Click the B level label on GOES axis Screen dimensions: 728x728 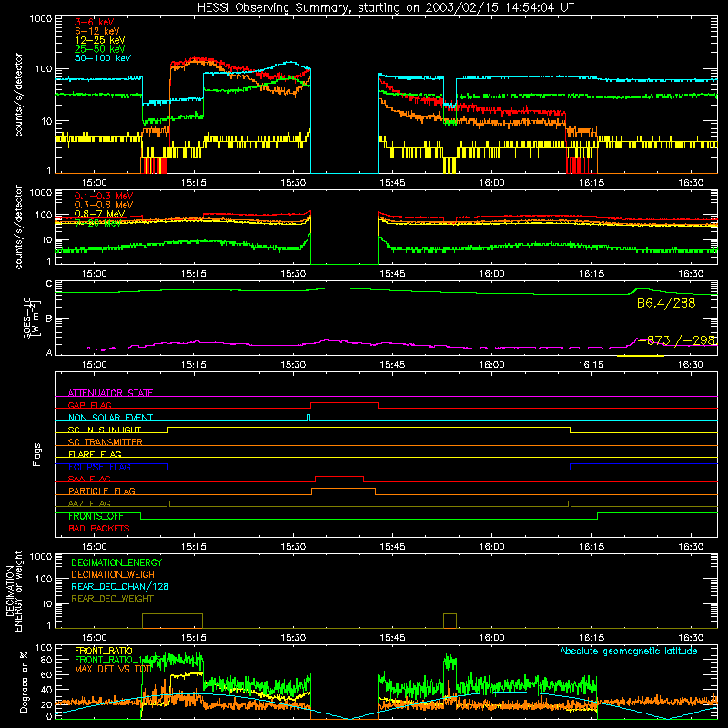[49, 318]
